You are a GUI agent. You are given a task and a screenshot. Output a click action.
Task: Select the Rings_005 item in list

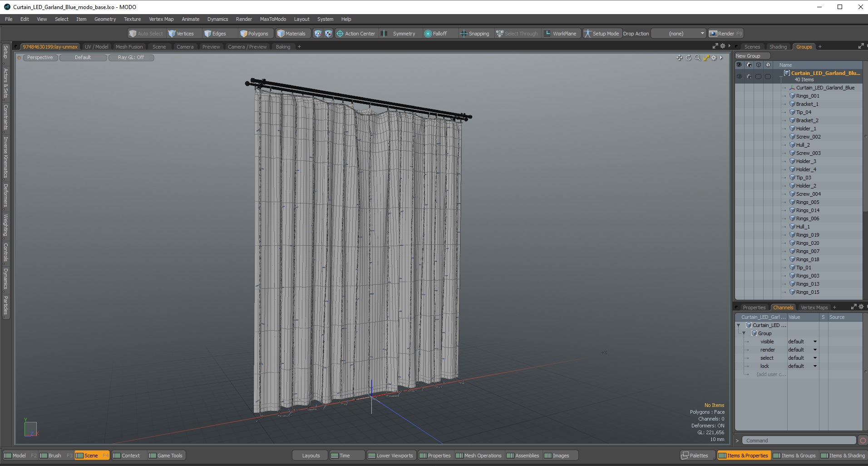(x=807, y=202)
